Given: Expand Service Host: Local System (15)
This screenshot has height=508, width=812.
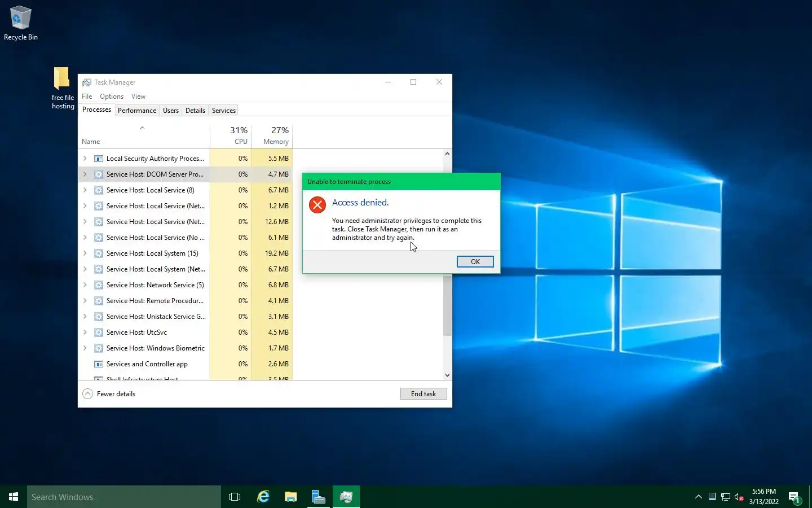Looking at the screenshot, I should point(85,253).
